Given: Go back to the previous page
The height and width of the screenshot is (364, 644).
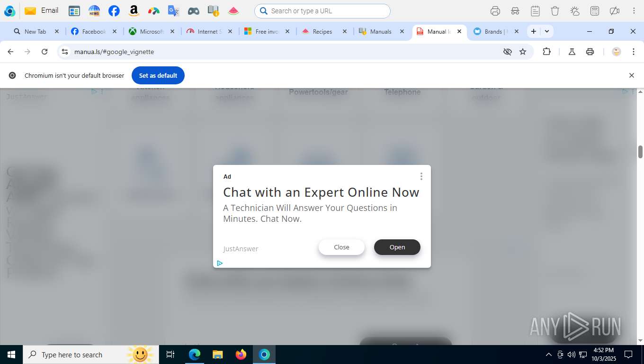Looking at the screenshot, I should click(x=10, y=52).
